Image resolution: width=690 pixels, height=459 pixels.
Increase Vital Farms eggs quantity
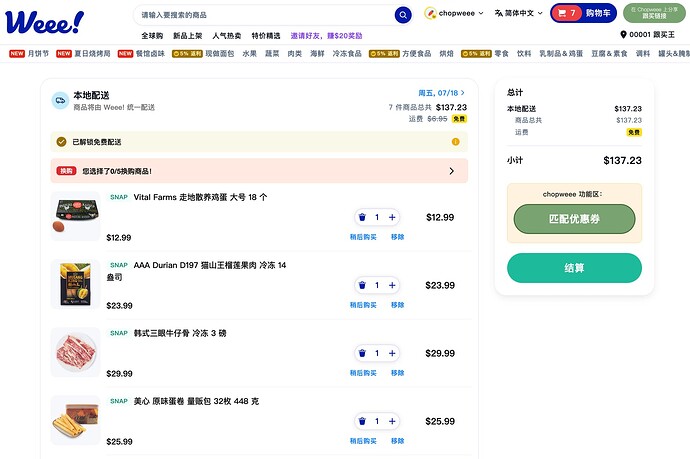point(392,217)
